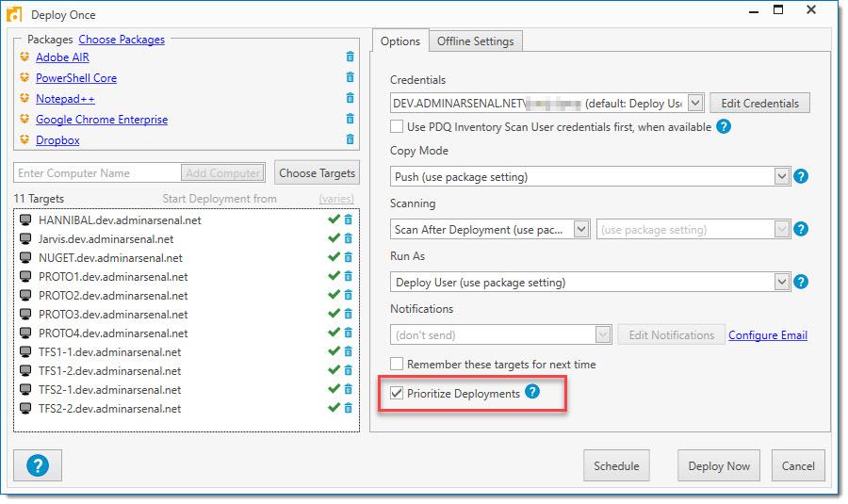848x504 pixels.
Task: Select PROTO3.dev.adminarsenal.net in targets list
Action: 187,315
